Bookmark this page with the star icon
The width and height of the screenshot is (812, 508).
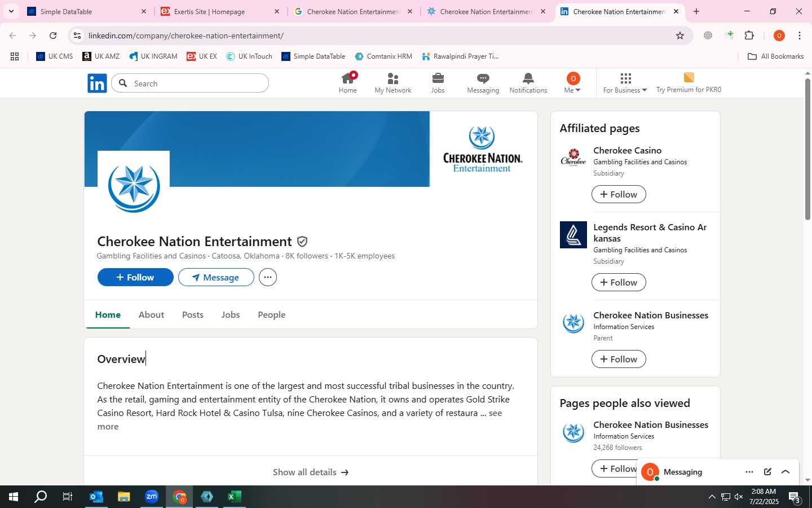coord(680,36)
